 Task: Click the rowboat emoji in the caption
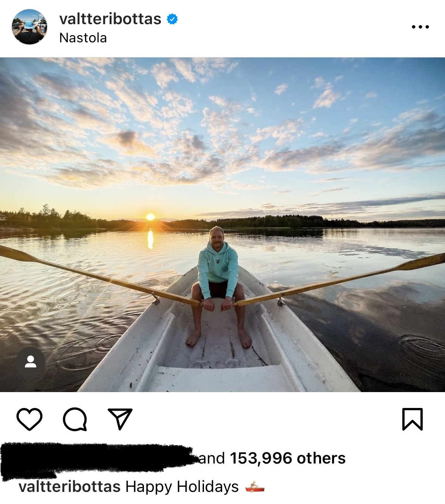255,487
